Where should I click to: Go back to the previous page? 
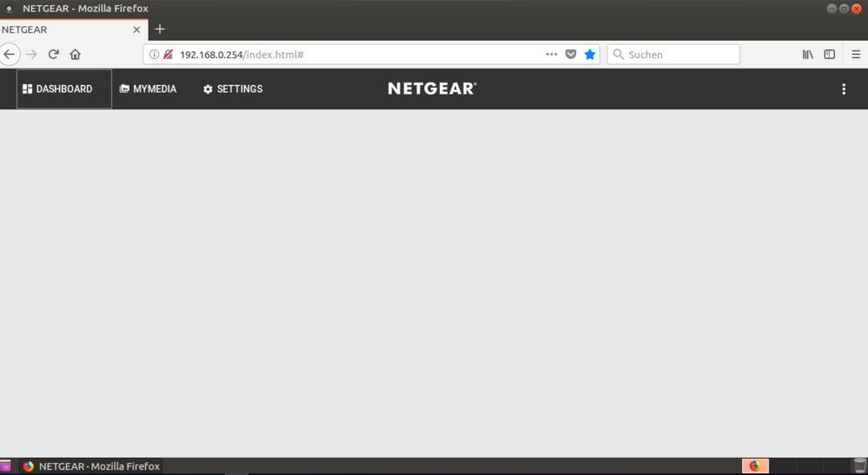click(x=10, y=54)
